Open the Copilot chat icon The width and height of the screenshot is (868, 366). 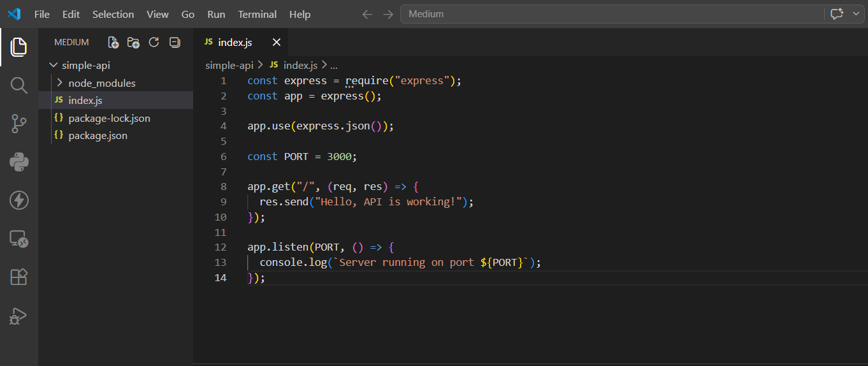[x=837, y=14]
